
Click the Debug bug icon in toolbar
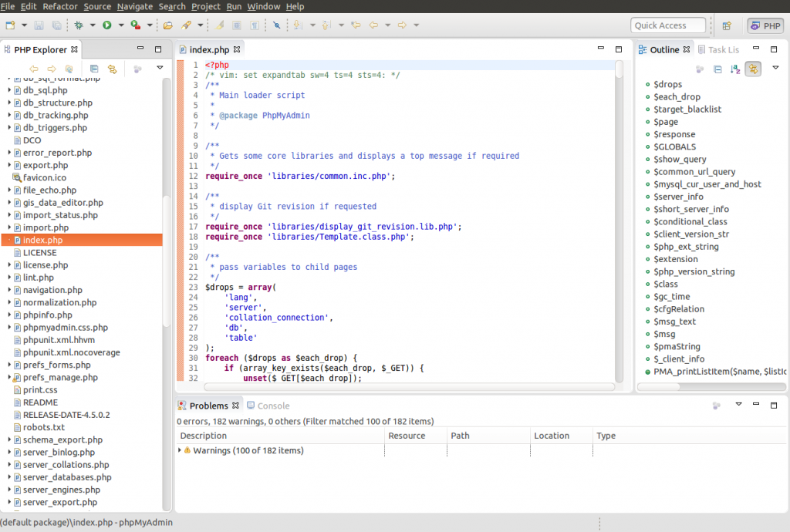click(x=79, y=25)
